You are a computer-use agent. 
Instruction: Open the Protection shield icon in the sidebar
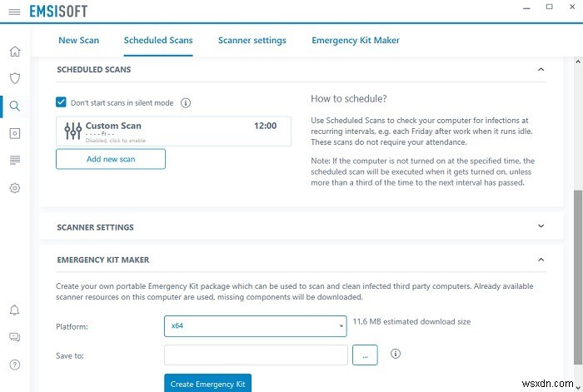(14, 78)
